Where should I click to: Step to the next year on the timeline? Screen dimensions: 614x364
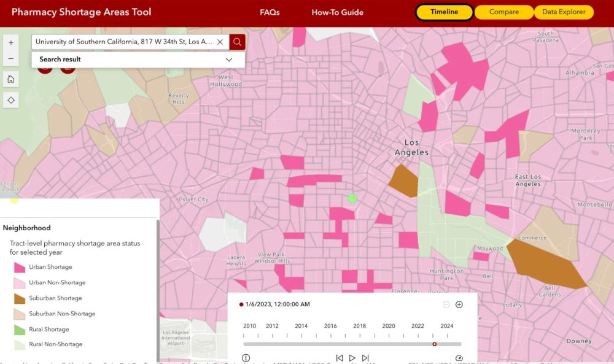point(365,357)
